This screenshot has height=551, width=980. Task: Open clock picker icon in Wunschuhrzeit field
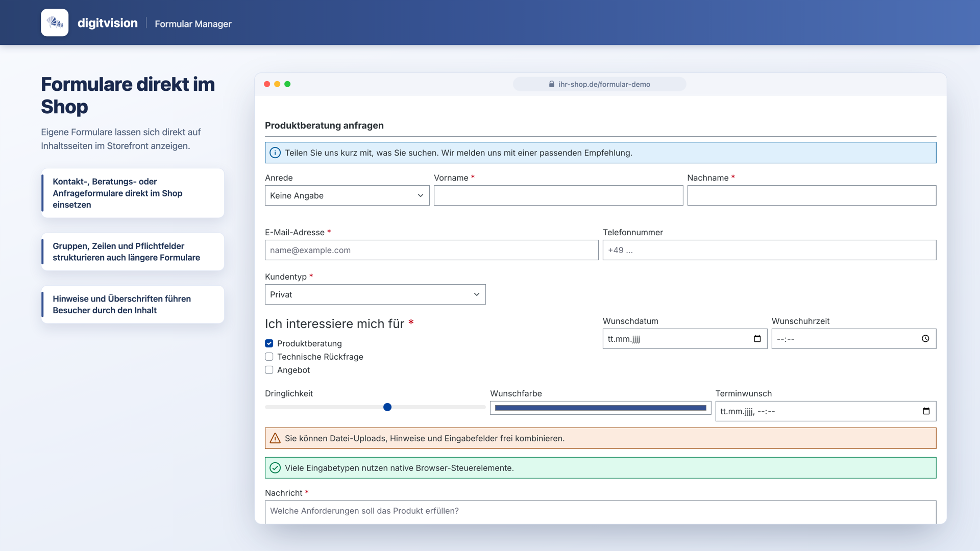click(x=925, y=339)
